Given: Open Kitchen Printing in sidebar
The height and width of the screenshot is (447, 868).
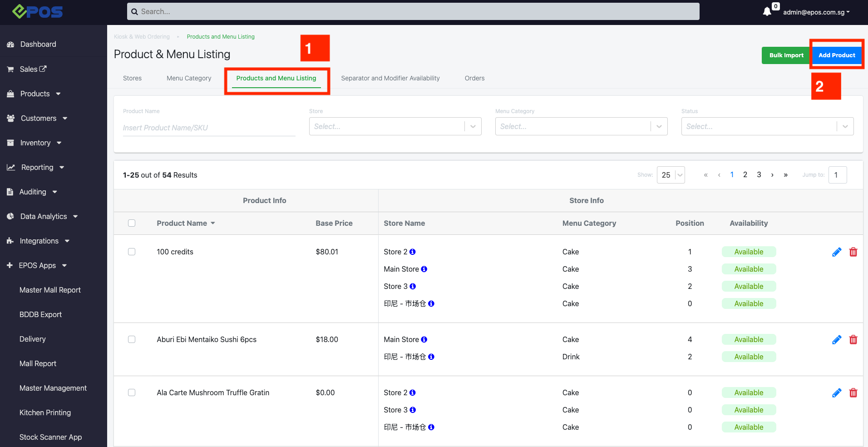Looking at the screenshot, I should click(x=45, y=412).
